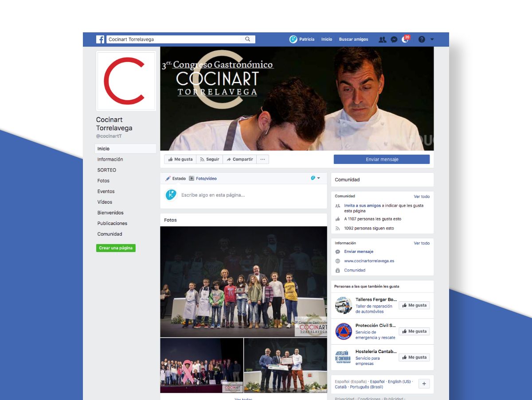Like Protección Civil with Me gusta

[x=414, y=331]
